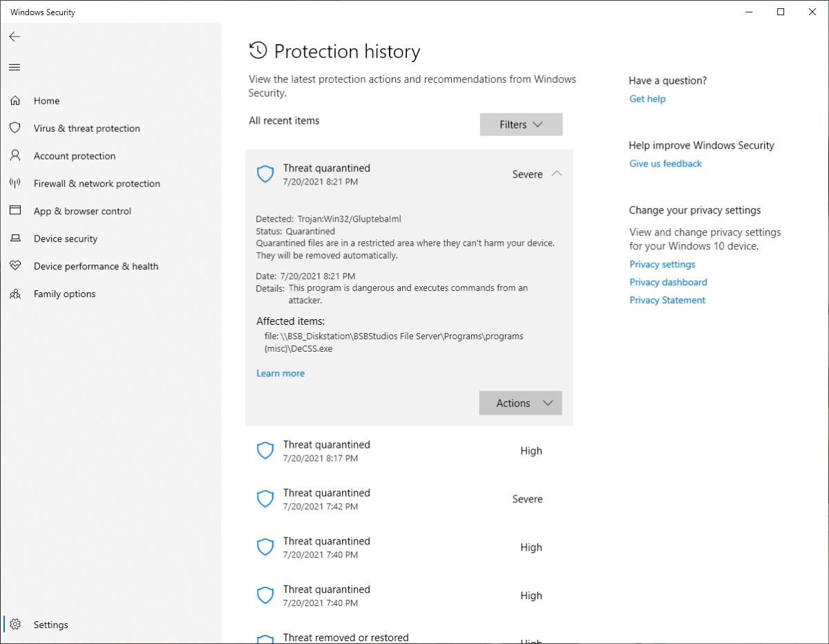Expand the 7:42 PM Severe threat entry

409,499
